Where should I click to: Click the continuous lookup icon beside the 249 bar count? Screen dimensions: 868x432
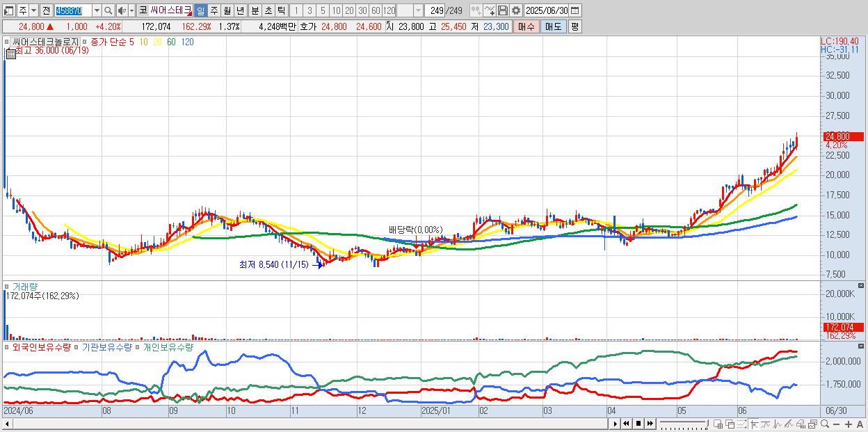tap(476, 10)
